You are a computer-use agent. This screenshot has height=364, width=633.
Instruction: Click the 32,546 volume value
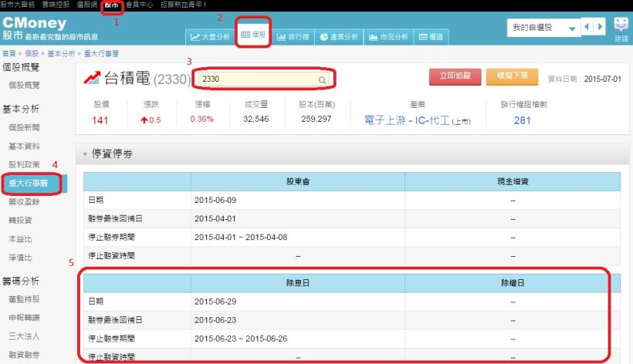(256, 119)
